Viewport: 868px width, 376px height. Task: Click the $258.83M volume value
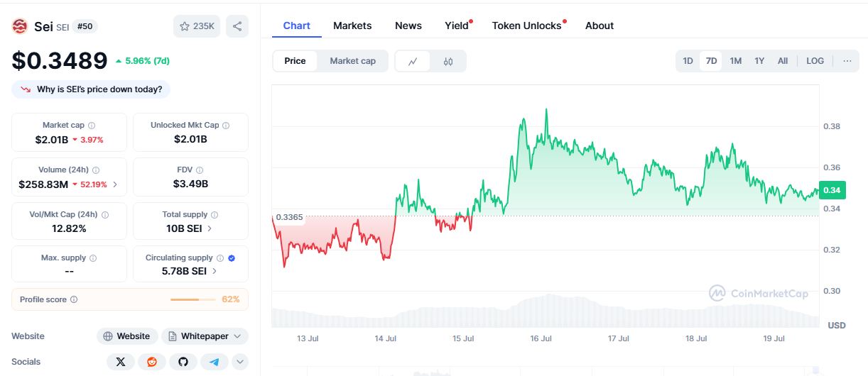coord(43,184)
